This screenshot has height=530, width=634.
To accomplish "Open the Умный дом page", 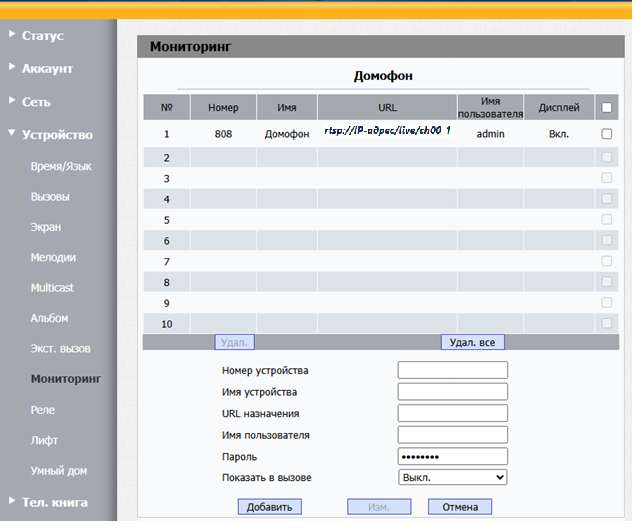I will pyautogui.click(x=59, y=471).
